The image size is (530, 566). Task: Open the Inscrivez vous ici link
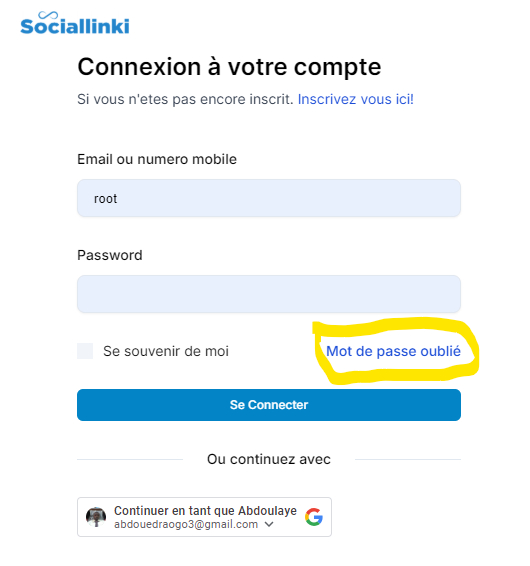(x=356, y=99)
